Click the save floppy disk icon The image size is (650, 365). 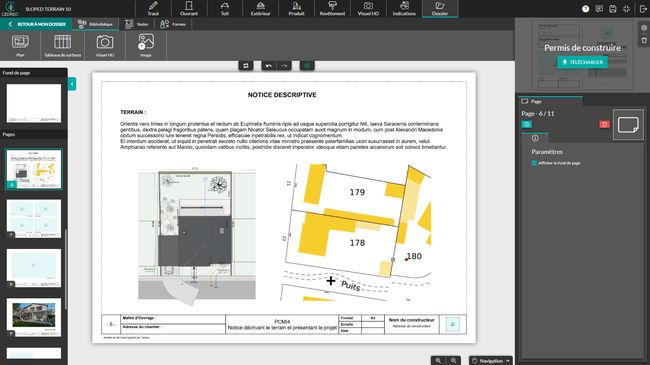pos(613,9)
